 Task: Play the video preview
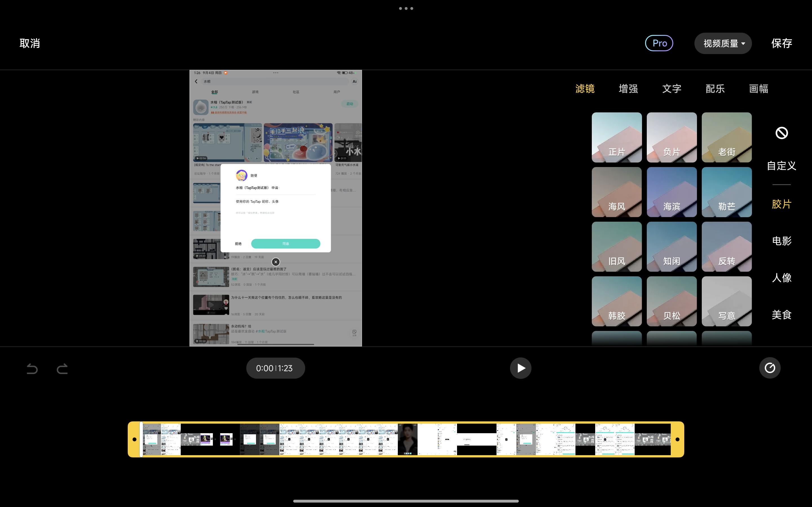click(520, 368)
